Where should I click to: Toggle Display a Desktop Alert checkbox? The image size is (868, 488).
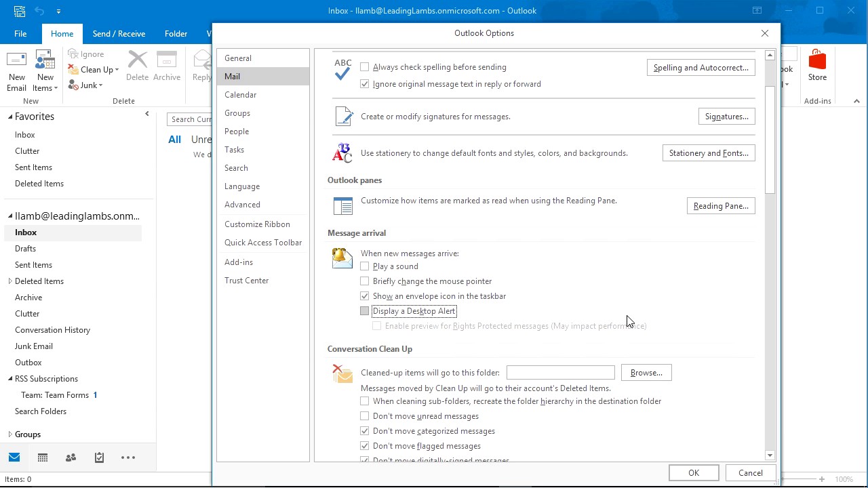click(365, 311)
